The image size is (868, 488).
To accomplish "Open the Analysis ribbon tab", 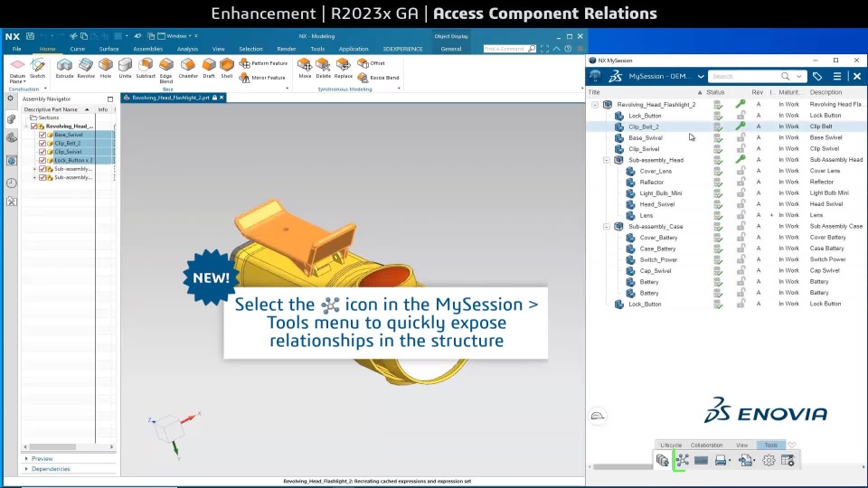I will (x=187, y=49).
